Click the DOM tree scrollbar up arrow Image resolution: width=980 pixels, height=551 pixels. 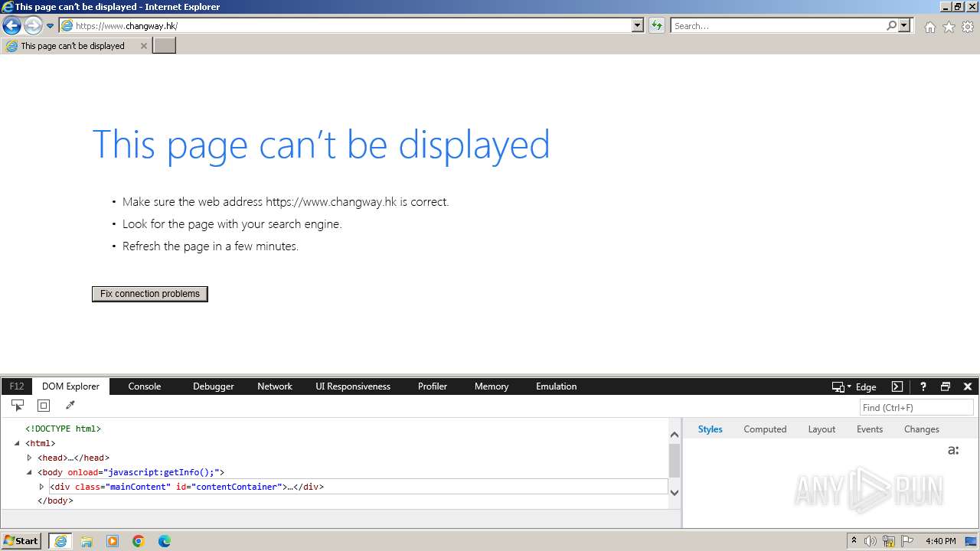point(675,435)
